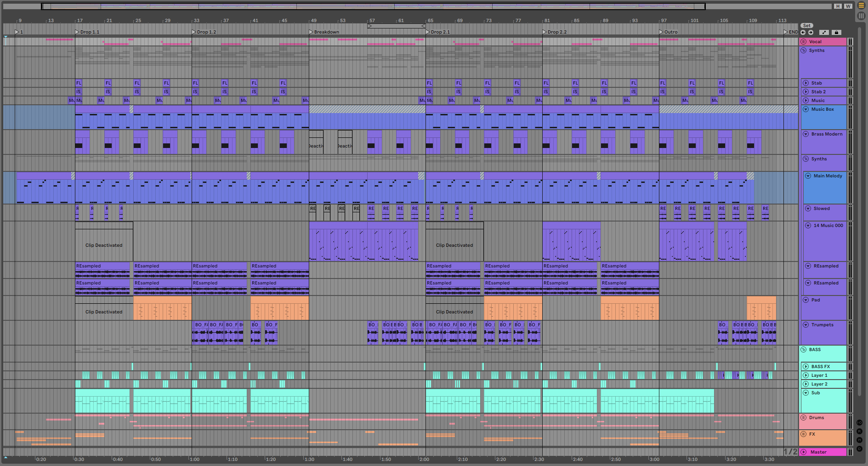Fold the 14 Music 000 track
Image resolution: width=868 pixels, height=466 pixels.
pyautogui.click(x=808, y=226)
